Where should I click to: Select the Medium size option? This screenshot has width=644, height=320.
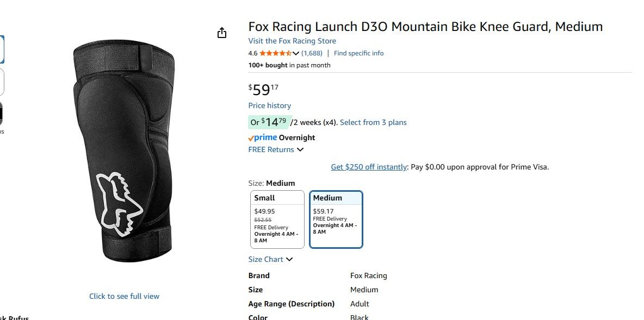336,219
